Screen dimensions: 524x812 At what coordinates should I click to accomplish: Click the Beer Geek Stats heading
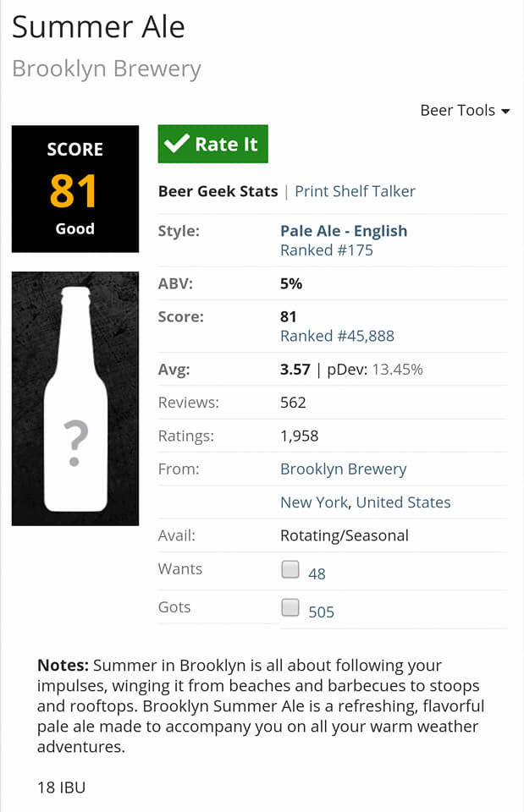218,191
